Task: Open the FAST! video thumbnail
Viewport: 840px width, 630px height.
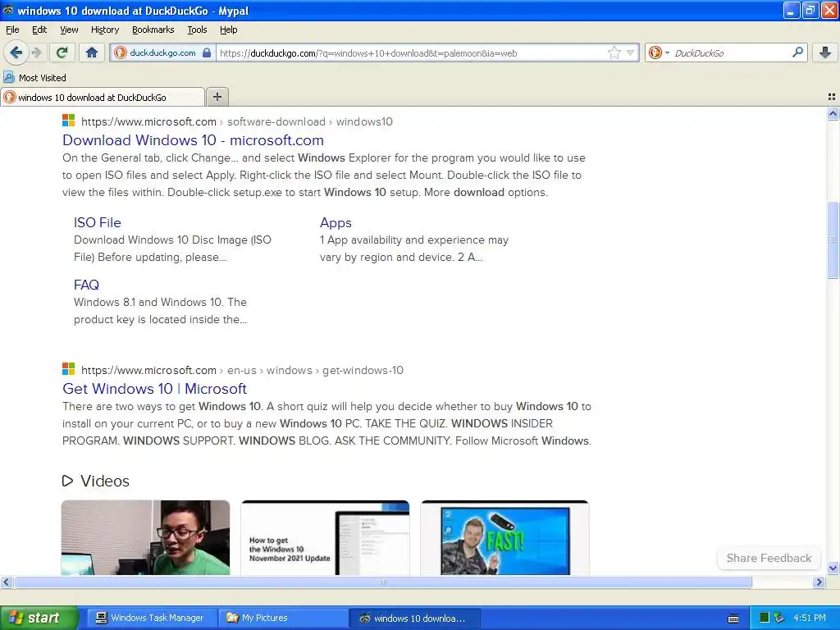Action: point(504,537)
